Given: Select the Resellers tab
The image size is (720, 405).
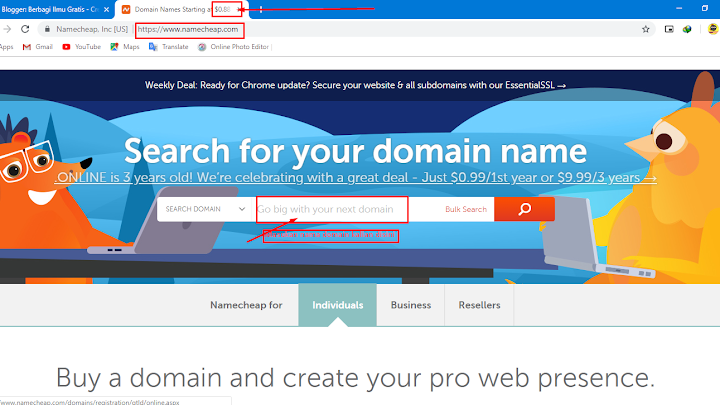Looking at the screenshot, I should (479, 305).
